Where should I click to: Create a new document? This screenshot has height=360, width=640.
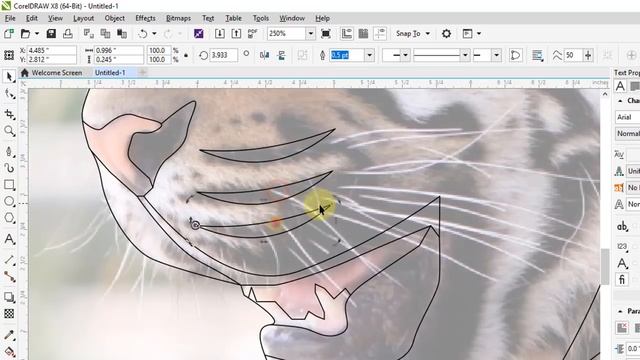9,33
